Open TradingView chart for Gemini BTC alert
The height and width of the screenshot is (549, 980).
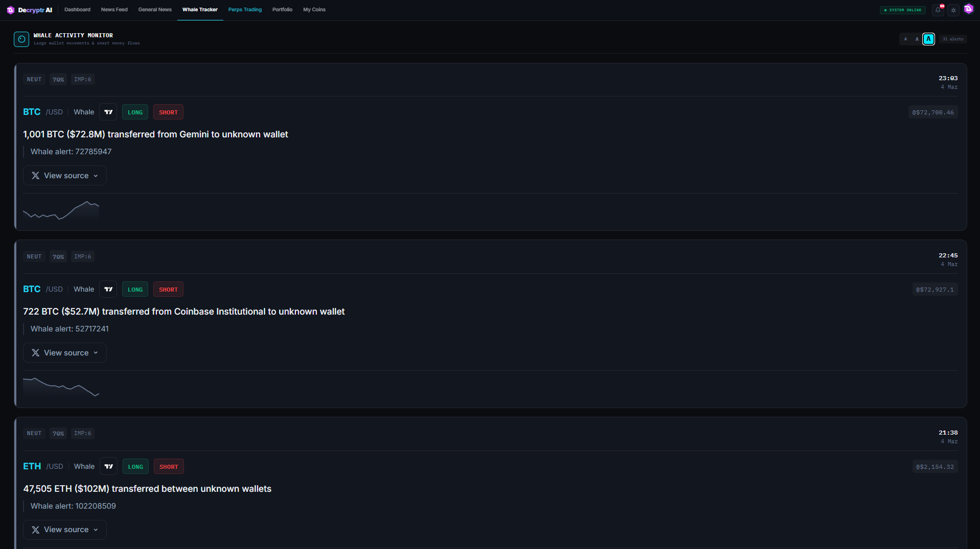tap(108, 112)
